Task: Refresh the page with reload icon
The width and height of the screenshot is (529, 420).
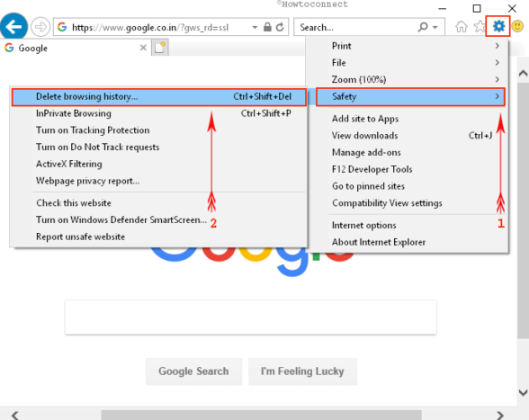Action: pyautogui.click(x=280, y=27)
